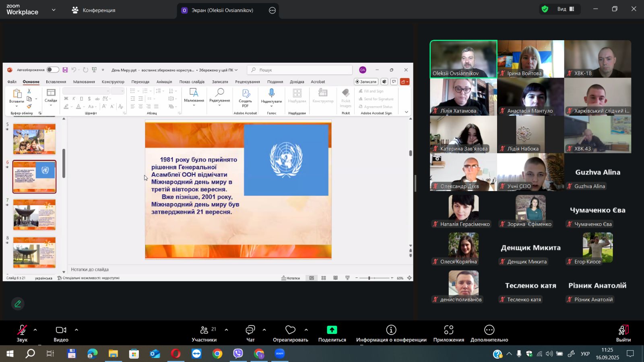Open the Участники participants panel
Screen dimensions: 644x362
pyautogui.click(x=204, y=333)
